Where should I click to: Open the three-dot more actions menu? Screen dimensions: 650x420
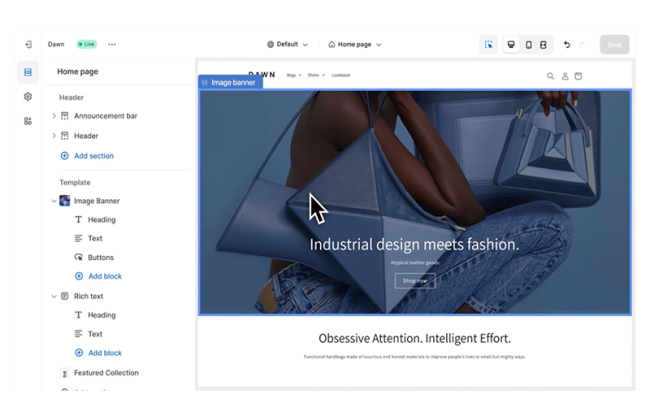(x=112, y=44)
